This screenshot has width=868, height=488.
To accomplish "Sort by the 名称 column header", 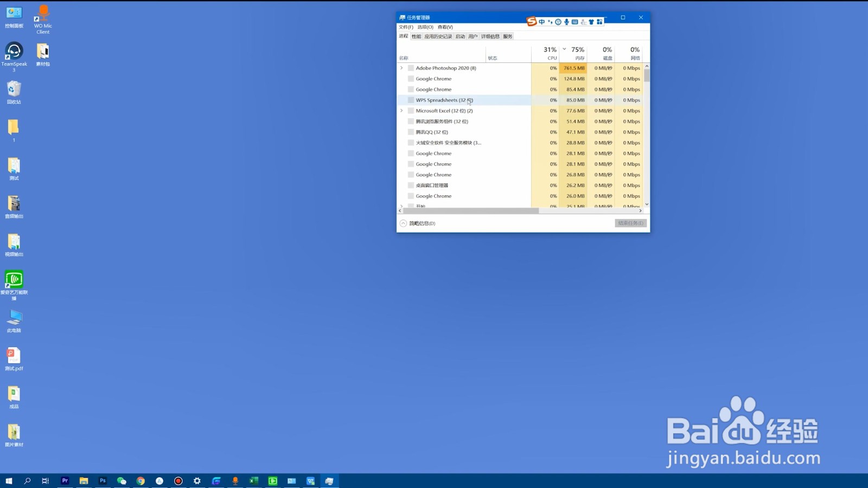I will (441, 53).
